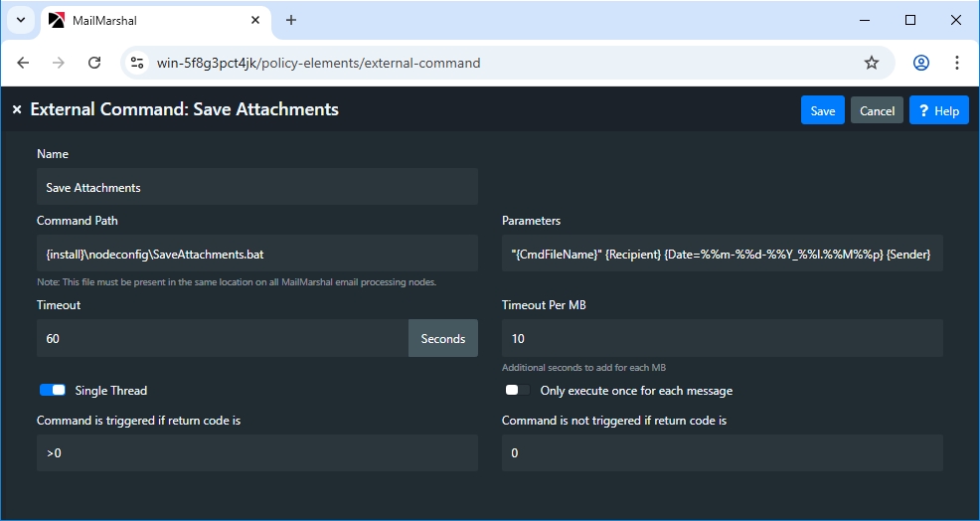Close the External Command panel with X icon

(x=17, y=110)
